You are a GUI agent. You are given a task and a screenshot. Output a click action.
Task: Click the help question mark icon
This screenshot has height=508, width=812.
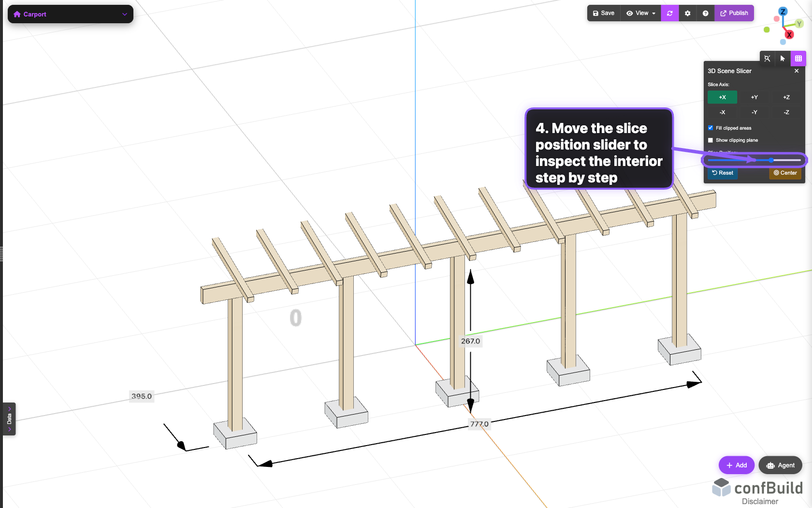click(x=705, y=13)
